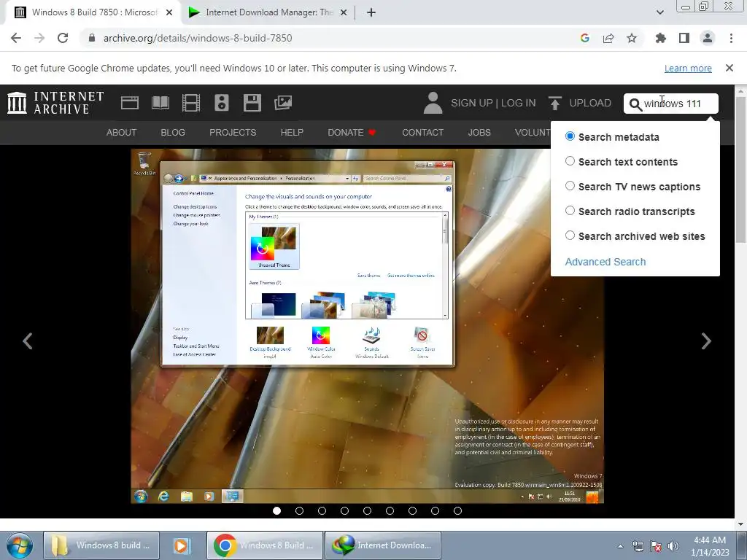Select the second carousel dot
747x560 pixels.
[299, 510]
